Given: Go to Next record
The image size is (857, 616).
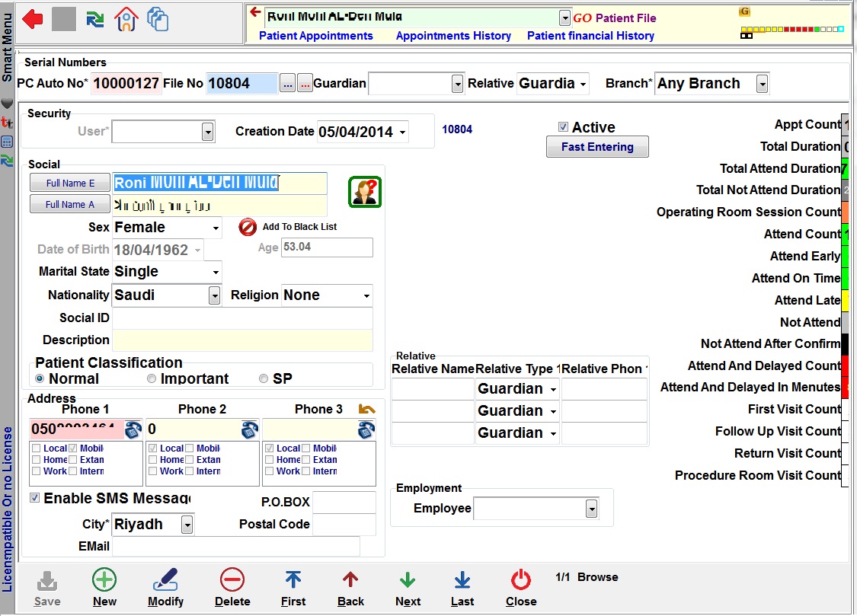Looking at the screenshot, I should [x=408, y=580].
